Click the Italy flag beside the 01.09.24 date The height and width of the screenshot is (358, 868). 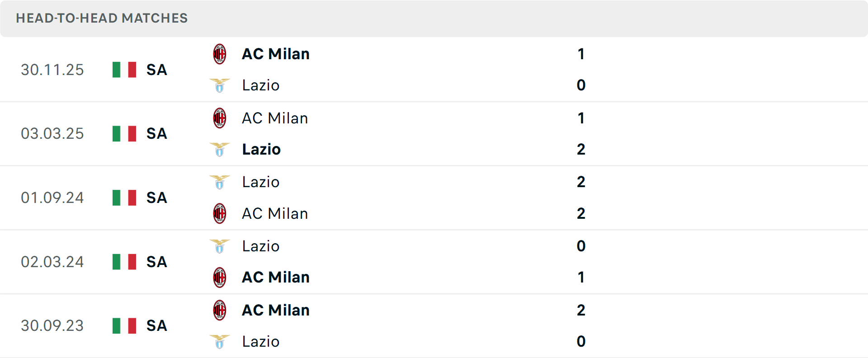pos(124,198)
